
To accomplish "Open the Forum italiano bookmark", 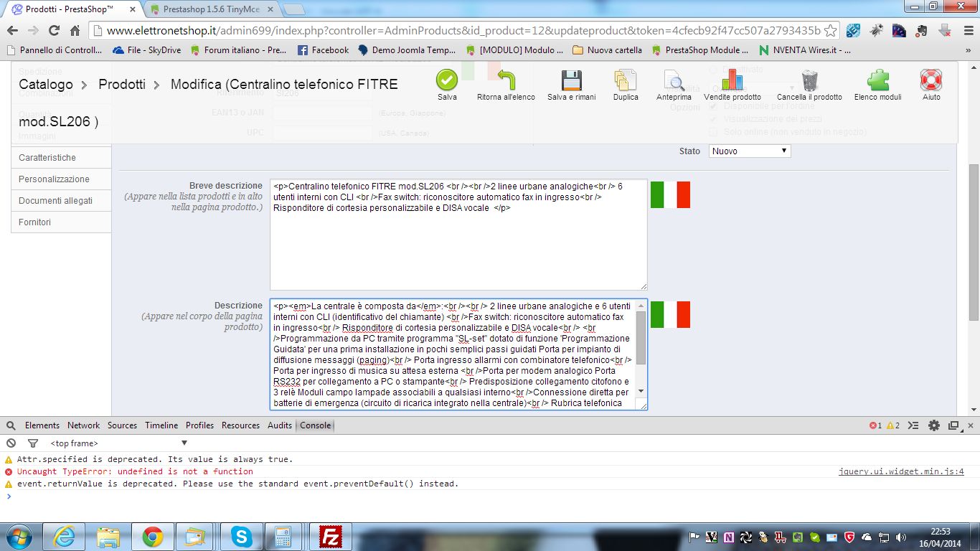I will click(x=238, y=50).
